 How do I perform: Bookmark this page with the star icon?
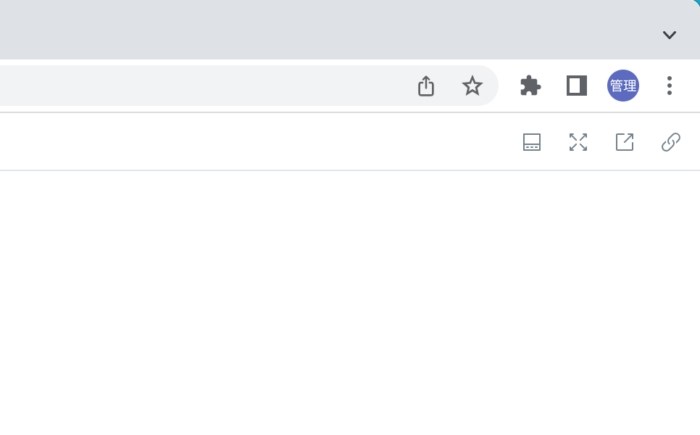(472, 86)
